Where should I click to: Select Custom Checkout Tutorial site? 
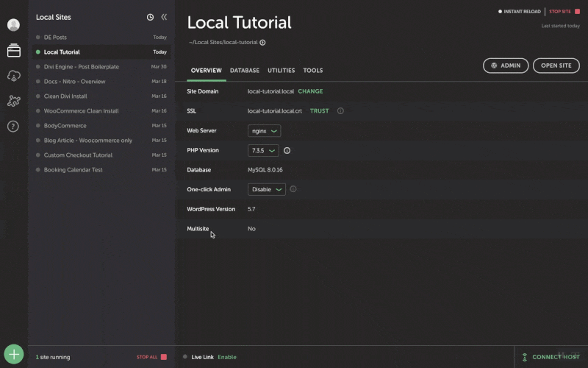tap(101, 155)
